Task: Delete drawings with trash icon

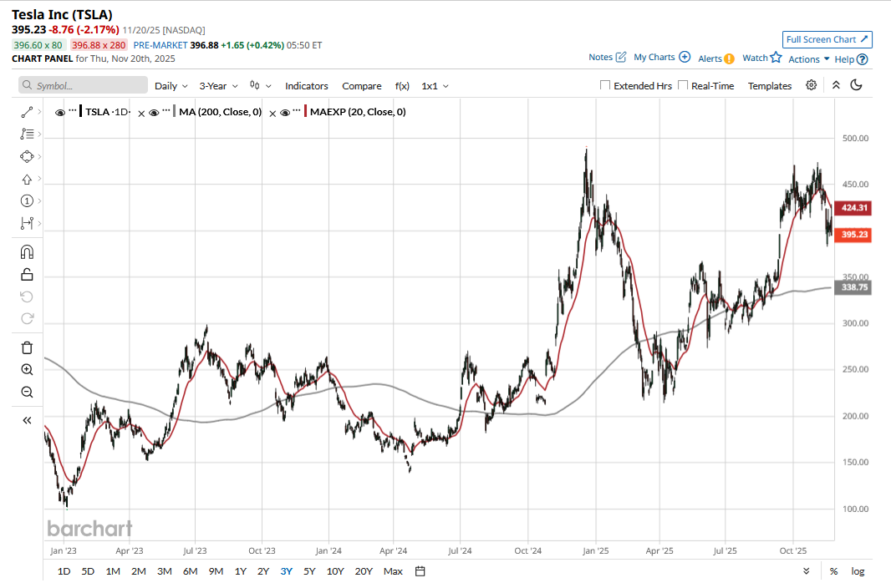Action: 27,347
